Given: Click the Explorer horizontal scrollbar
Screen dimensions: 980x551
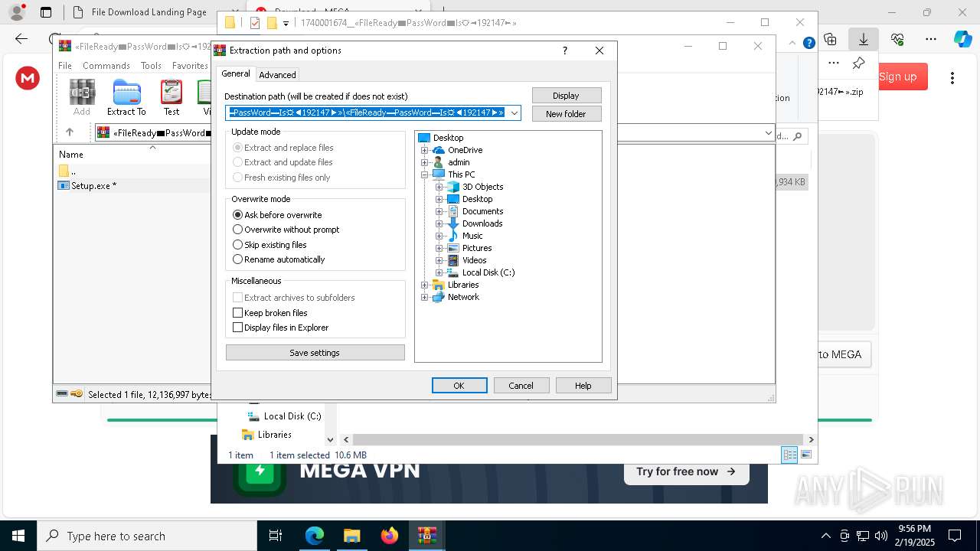Looking at the screenshot, I should (x=578, y=440).
